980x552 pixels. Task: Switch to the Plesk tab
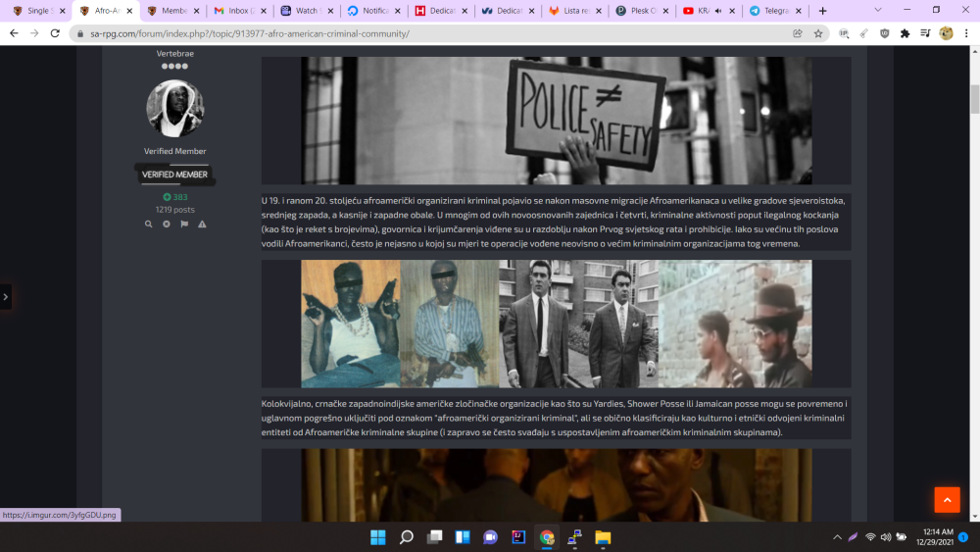tap(639, 11)
